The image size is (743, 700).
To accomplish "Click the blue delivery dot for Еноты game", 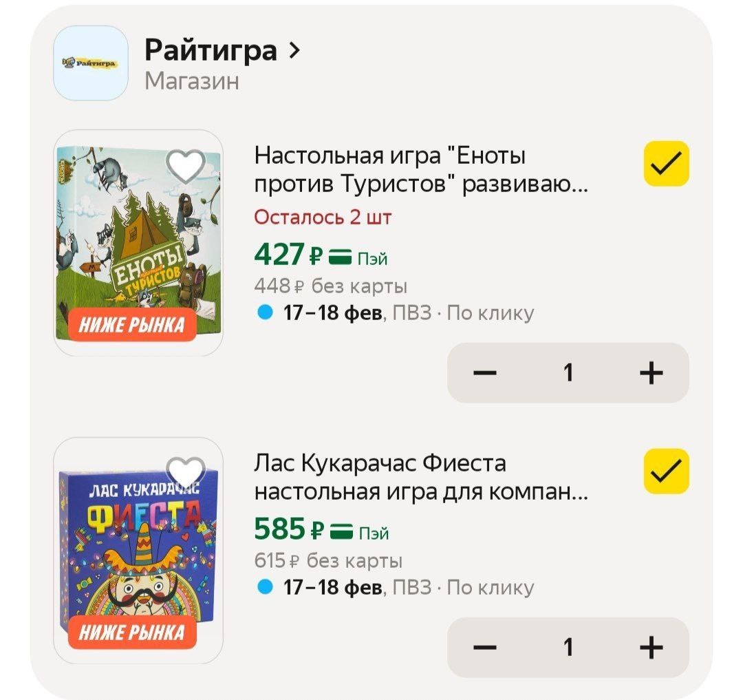I will pos(263,311).
